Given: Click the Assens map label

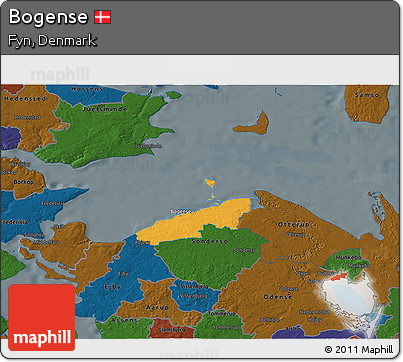Looking at the screenshot, I should tap(124, 320).
